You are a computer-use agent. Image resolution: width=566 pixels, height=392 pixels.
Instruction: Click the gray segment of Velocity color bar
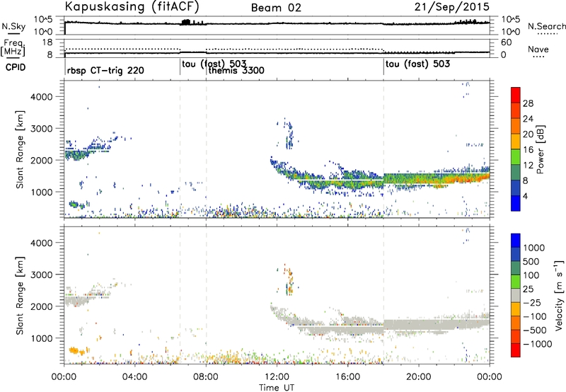(516, 295)
